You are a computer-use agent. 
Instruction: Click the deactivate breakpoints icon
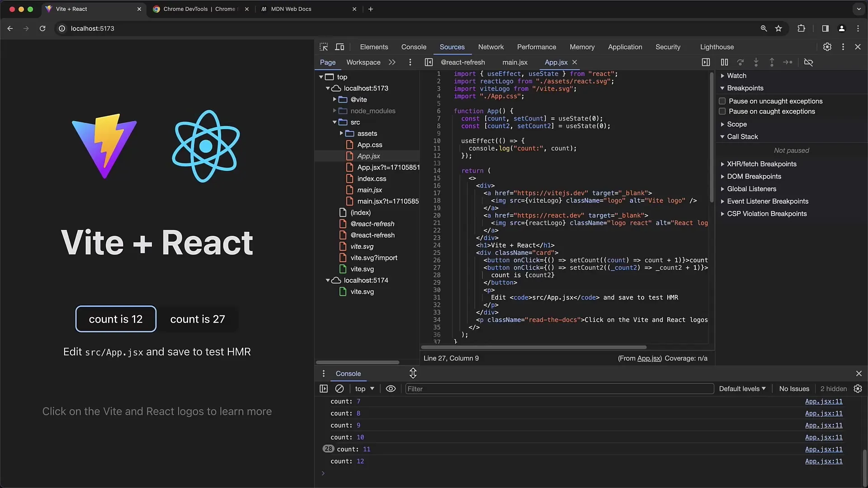[809, 62]
